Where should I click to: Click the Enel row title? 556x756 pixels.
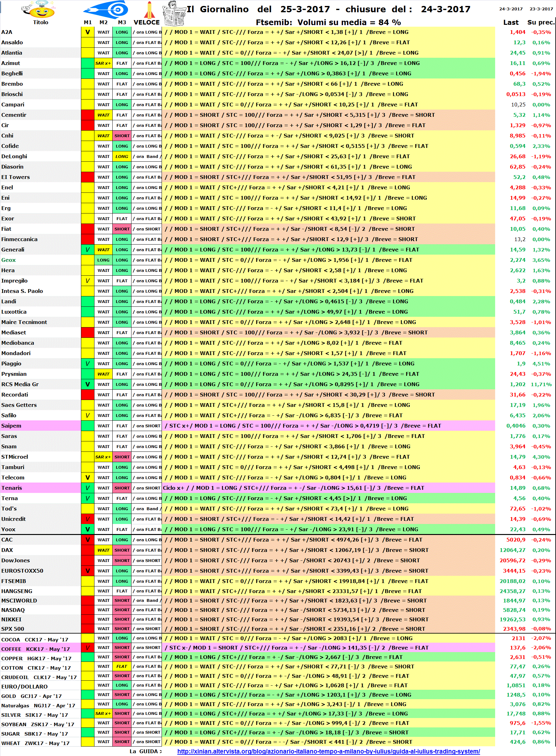[7, 187]
